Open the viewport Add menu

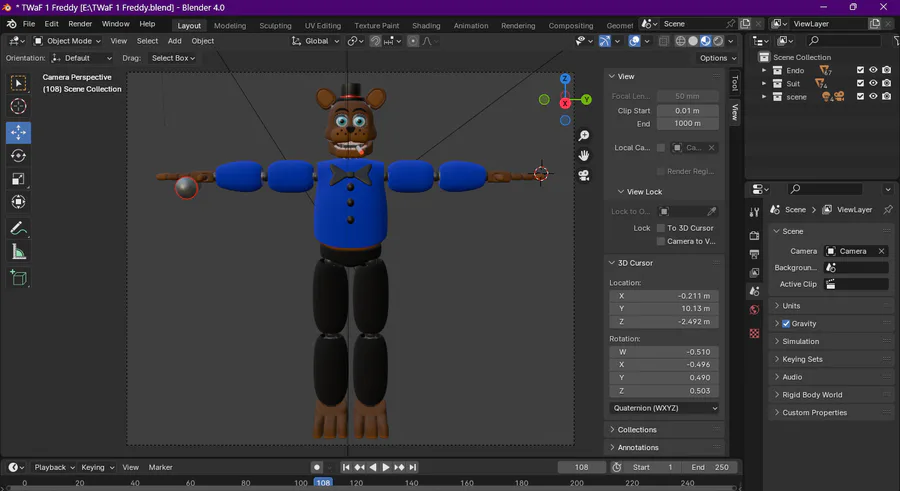click(174, 41)
